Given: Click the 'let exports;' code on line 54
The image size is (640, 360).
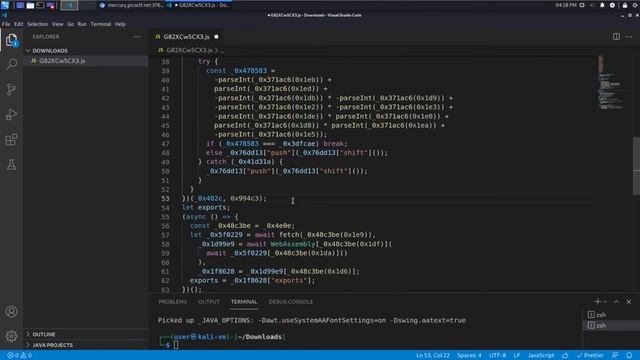Looking at the screenshot, I should [206, 208].
